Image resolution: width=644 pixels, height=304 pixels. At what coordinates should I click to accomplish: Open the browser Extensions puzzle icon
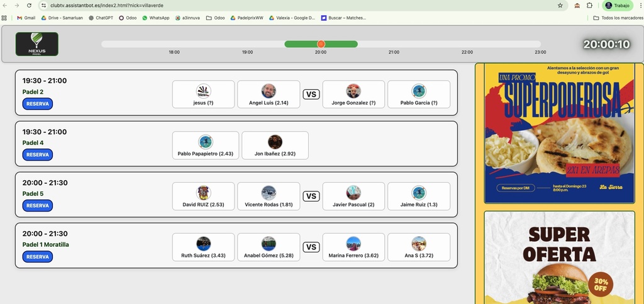pyautogui.click(x=589, y=5)
